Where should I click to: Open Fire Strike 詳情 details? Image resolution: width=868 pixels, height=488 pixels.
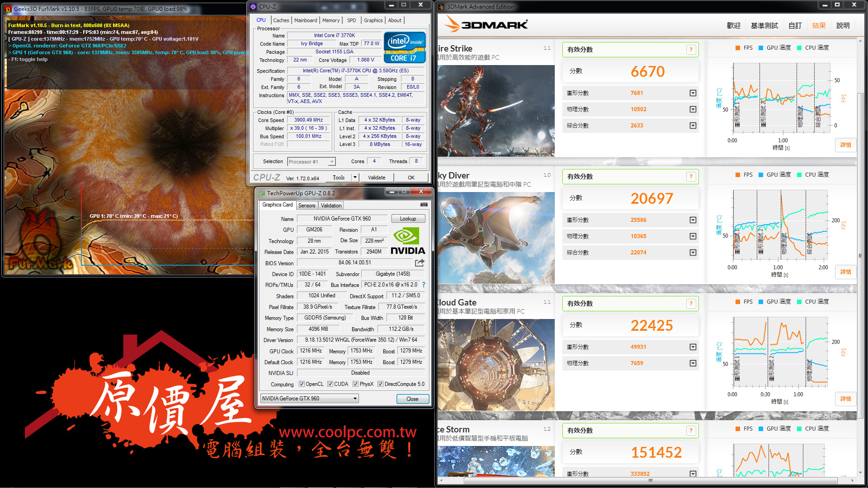click(x=845, y=145)
